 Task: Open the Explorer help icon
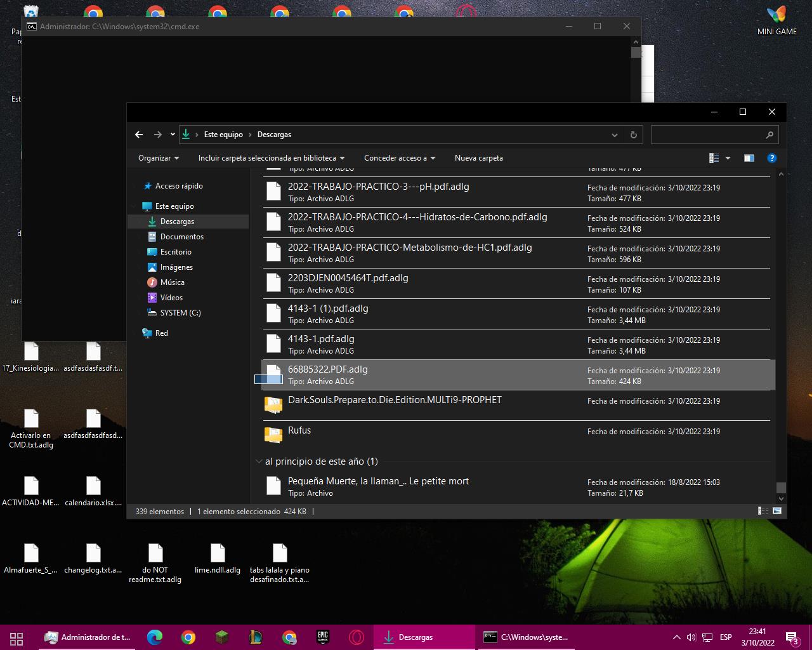(x=771, y=158)
